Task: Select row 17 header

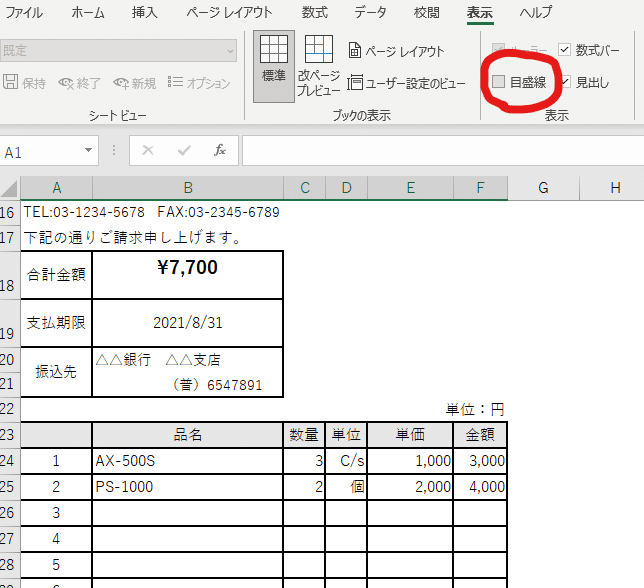Action: [x=8, y=237]
